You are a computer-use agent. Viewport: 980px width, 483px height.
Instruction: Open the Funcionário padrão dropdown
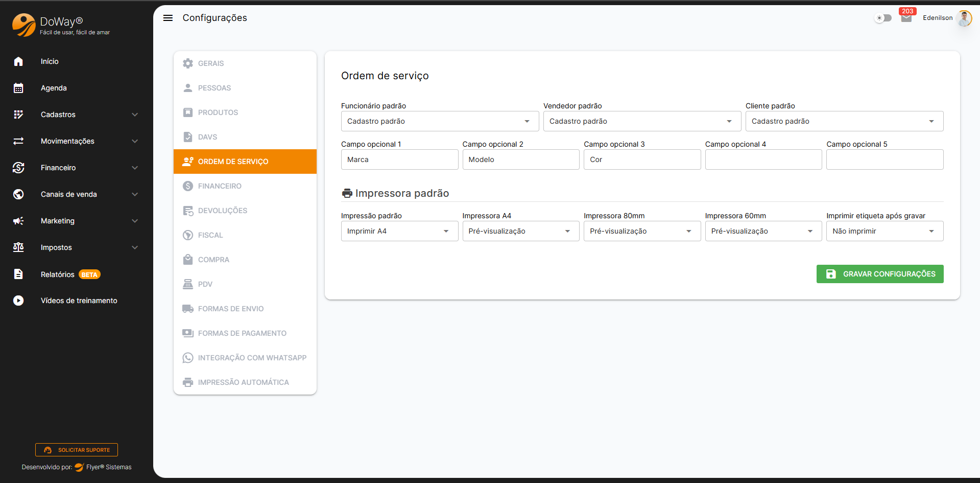click(439, 121)
